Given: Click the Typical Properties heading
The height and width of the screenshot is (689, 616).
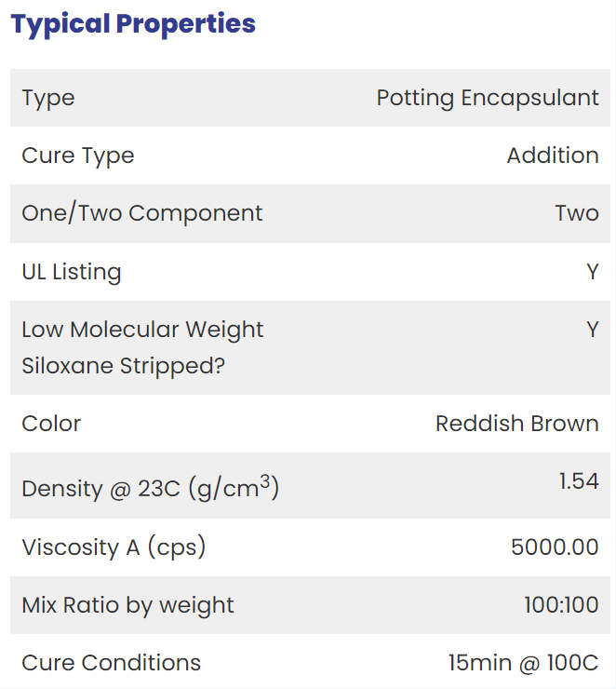Looking at the screenshot, I should [x=133, y=24].
